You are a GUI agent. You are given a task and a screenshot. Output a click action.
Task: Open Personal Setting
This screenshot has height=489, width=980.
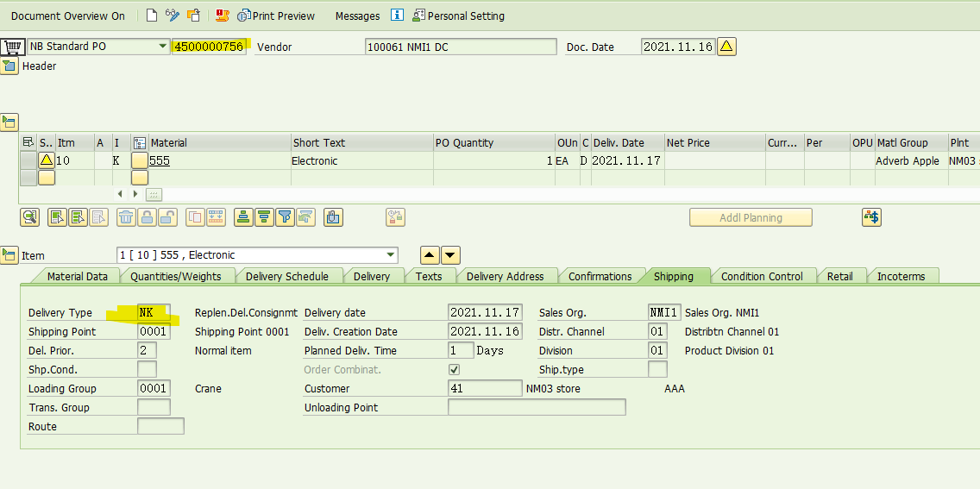tap(458, 16)
